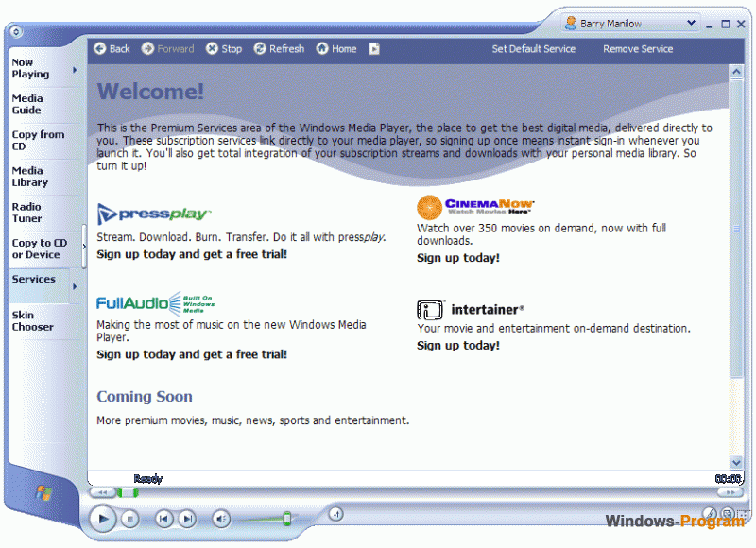Click the 00:00 elapsed time display

(728, 479)
